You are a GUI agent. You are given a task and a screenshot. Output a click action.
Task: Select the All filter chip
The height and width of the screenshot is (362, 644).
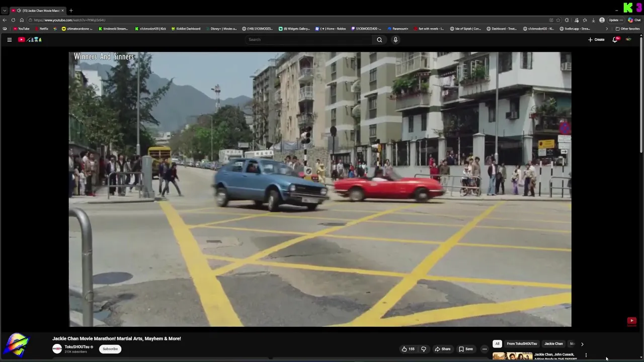click(497, 344)
